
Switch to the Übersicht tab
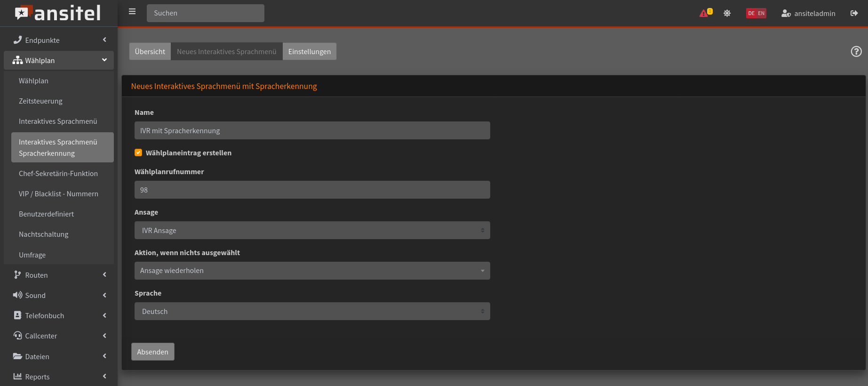[x=150, y=52]
